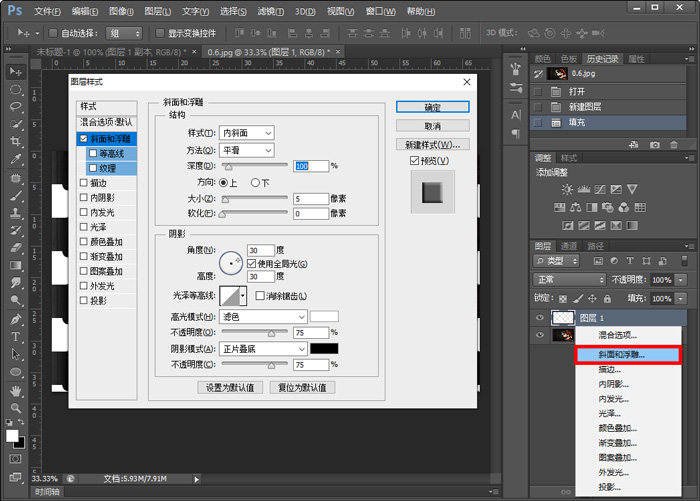Open the 滤镜 Filter menu

[271, 11]
